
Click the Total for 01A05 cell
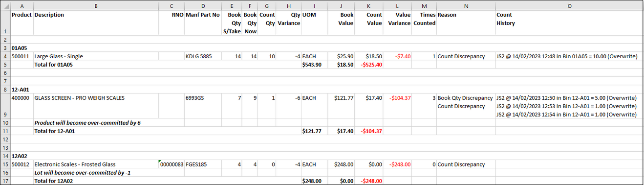click(96, 65)
